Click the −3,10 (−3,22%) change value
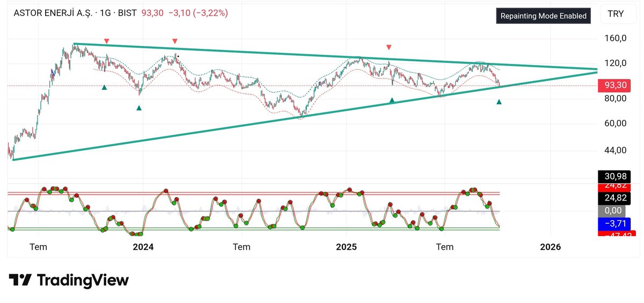 [198, 13]
